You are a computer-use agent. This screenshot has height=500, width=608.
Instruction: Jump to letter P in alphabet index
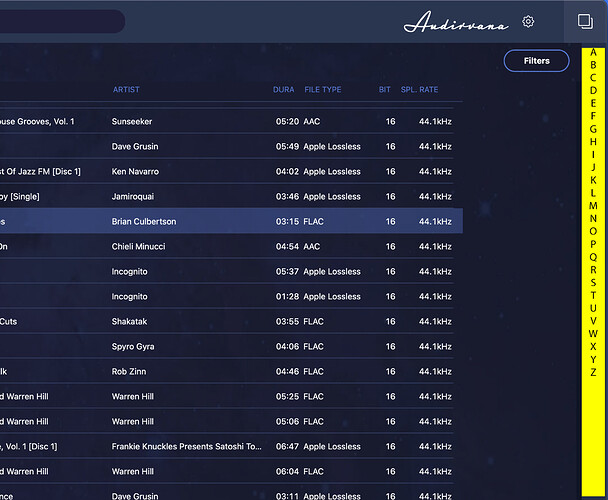click(x=593, y=244)
